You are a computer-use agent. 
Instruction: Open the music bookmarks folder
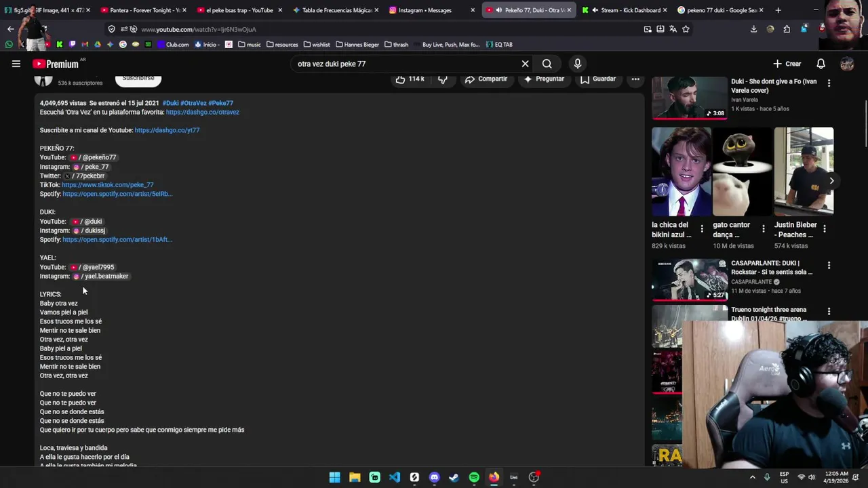pos(248,45)
